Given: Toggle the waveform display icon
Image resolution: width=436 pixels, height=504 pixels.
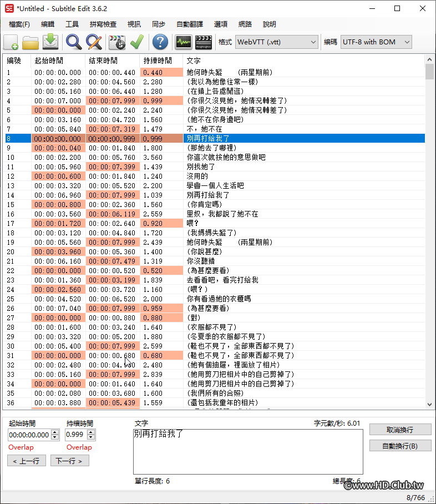Looking at the screenshot, I should pyautogui.click(x=184, y=42).
